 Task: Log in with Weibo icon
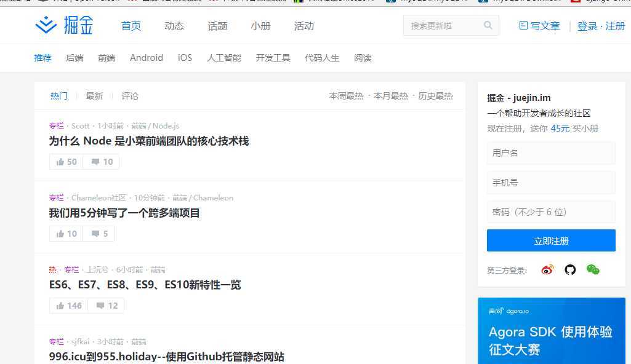coord(547,269)
